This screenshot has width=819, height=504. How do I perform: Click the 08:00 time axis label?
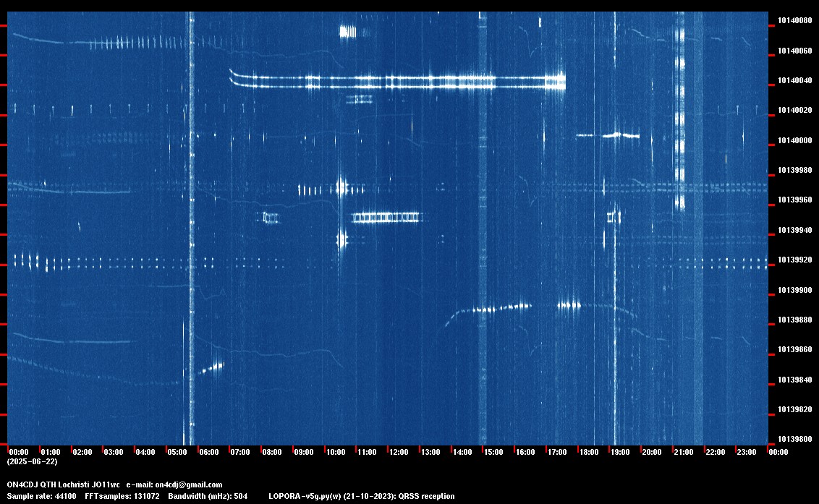271,452
